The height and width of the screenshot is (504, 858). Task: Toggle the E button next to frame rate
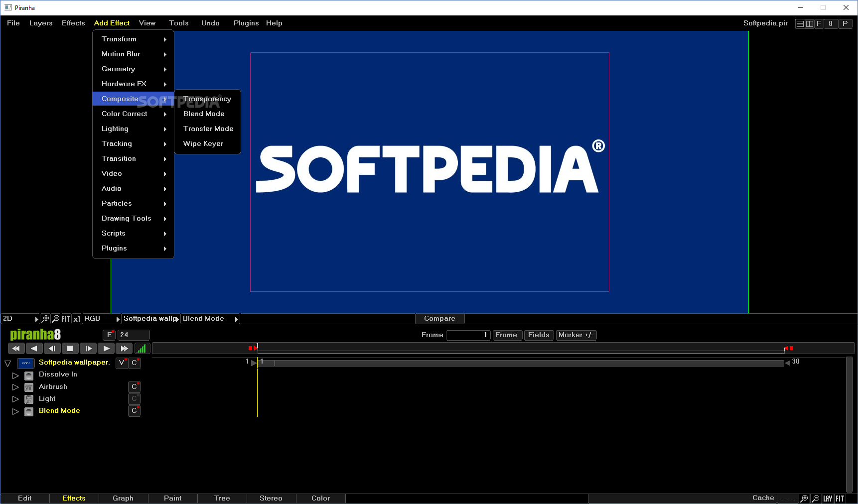109,335
